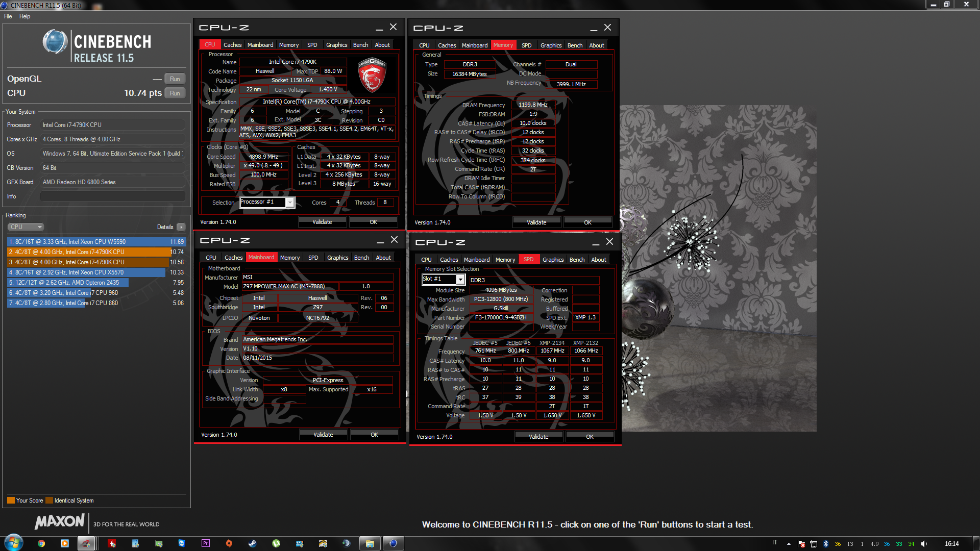Image resolution: width=980 pixels, height=551 pixels.
Task: Expand ranking Details arrow button
Action: click(181, 227)
